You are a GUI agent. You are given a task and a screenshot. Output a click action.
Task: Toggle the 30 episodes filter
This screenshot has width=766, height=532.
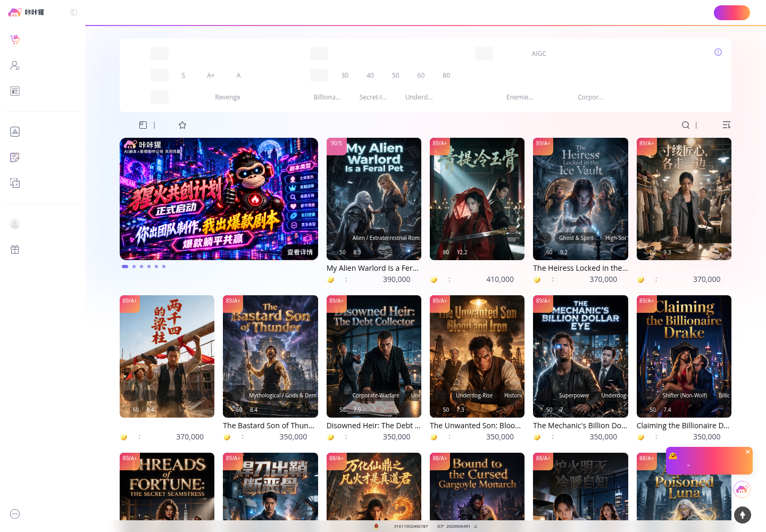pos(345,76)
